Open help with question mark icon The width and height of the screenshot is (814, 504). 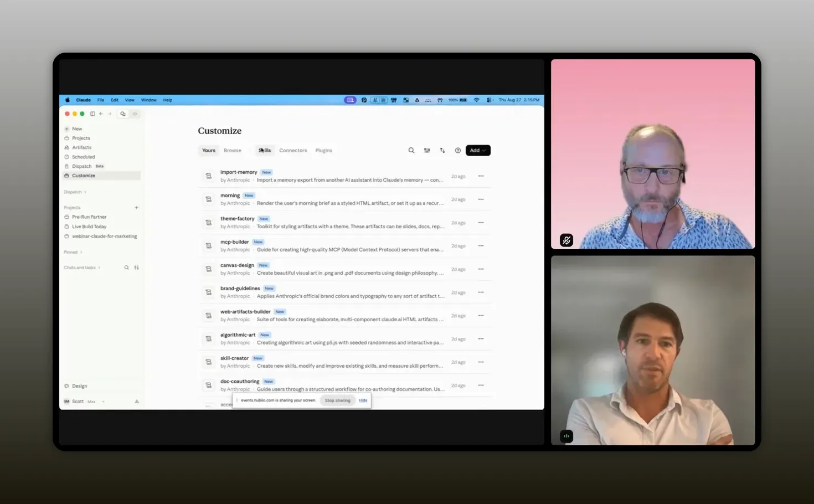click(458, 151)
